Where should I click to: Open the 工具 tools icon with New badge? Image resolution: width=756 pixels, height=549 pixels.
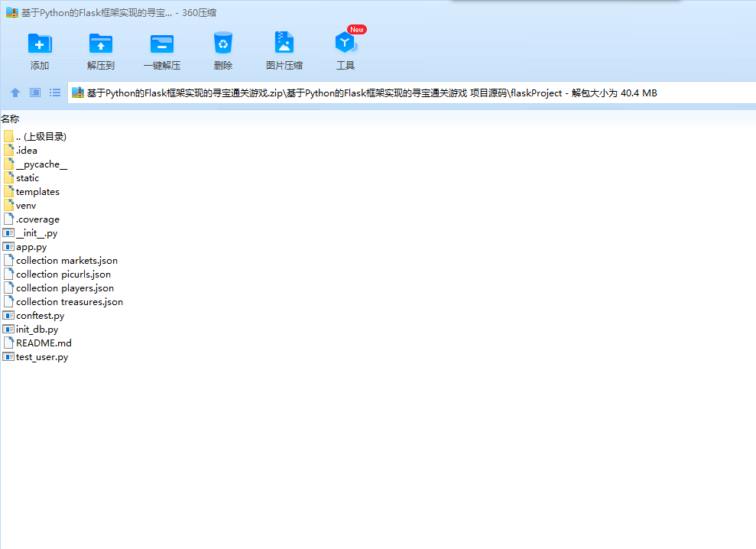click(346, 43)
